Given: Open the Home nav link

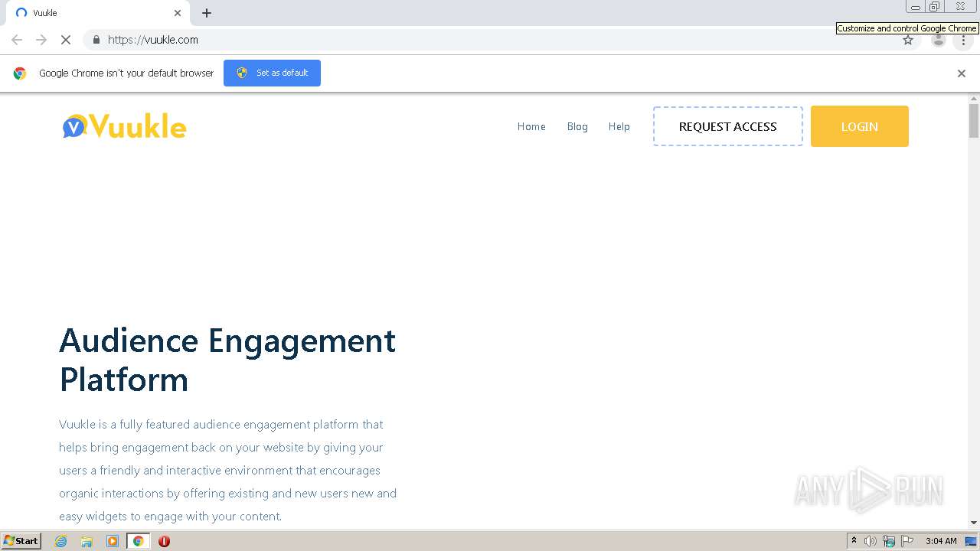Looking at the screenshot, I should [x=531, y=126].
